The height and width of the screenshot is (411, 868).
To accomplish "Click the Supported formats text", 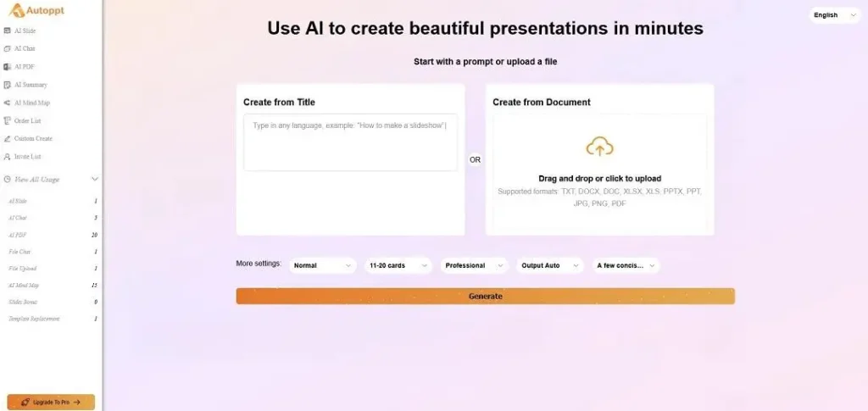I will pos(599,197).
